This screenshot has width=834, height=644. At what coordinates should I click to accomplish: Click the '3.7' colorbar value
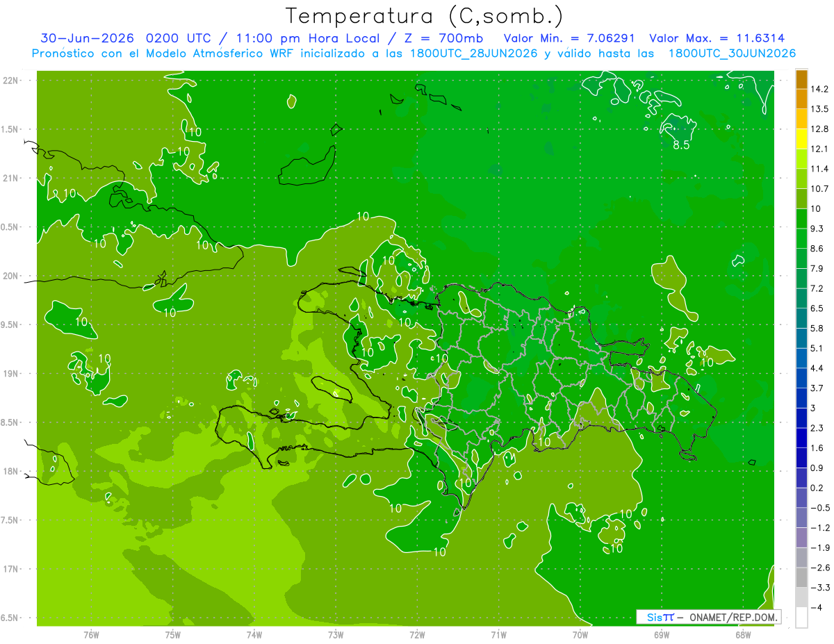click(x=817, y=388)
